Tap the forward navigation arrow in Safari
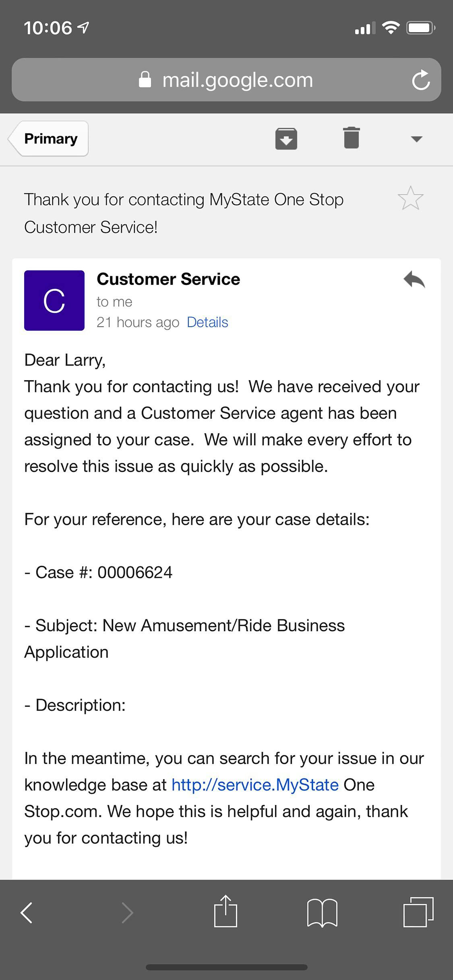Image resolution: width=453 pixels, height=980 pixels. point(128,912)
